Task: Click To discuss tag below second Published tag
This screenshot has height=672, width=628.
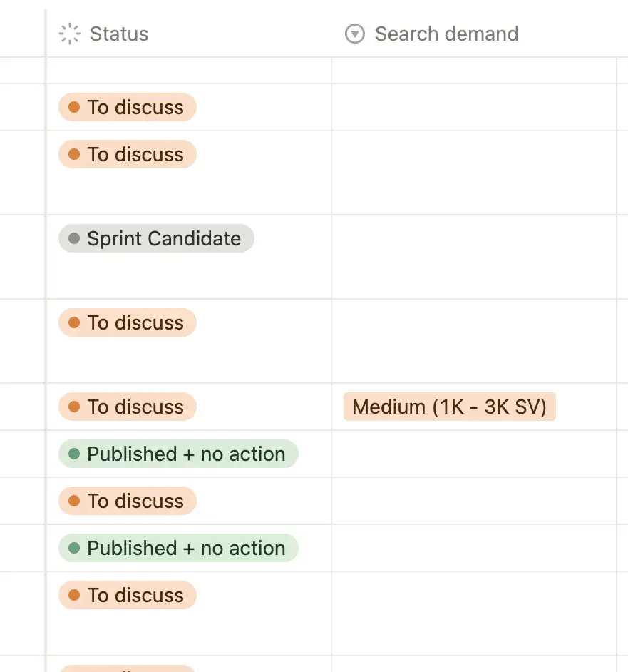Action: coord(128,595)
